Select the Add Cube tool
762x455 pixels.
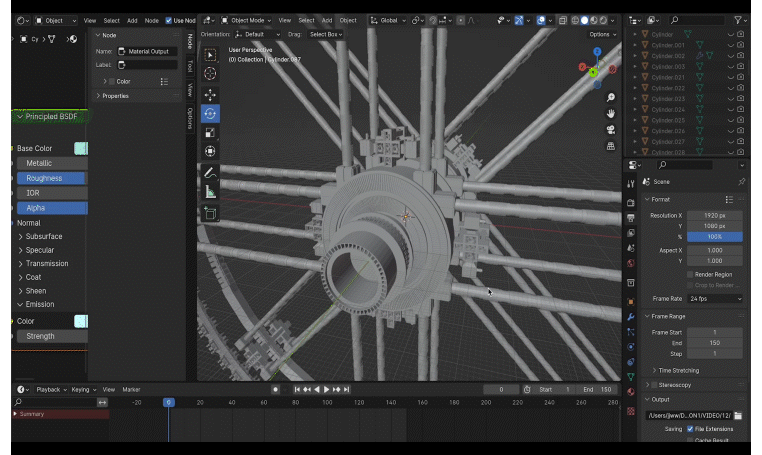[210, 213]
